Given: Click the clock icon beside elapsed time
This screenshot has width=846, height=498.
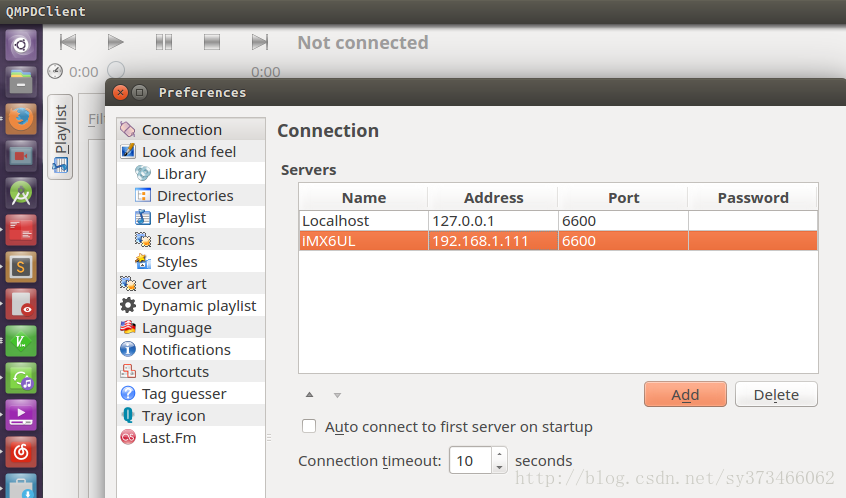Looking at the screenshot, I should (x=55, y=71).
